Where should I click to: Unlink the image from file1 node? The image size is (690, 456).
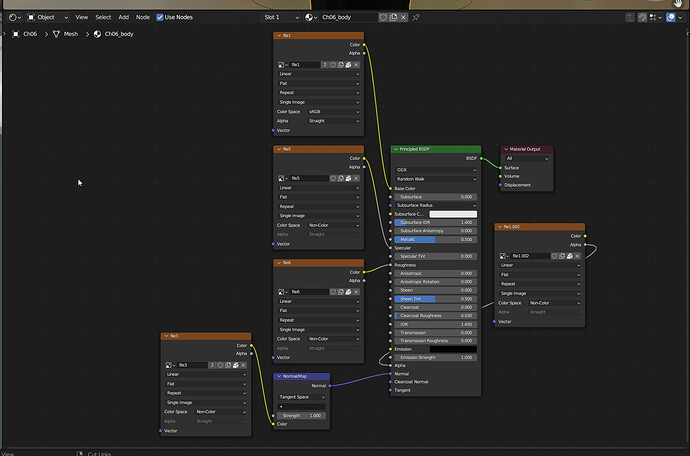click(x=356, y=65)
